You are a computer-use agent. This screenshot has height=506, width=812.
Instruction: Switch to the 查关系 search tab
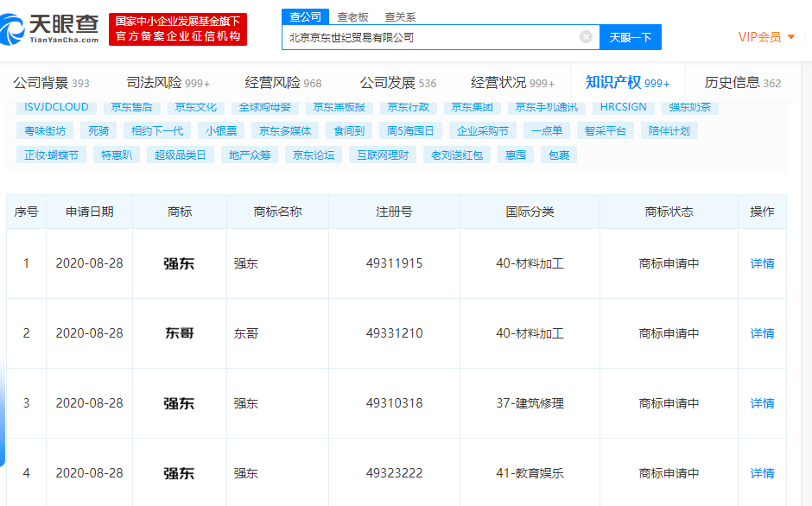[x=400, y=16]
